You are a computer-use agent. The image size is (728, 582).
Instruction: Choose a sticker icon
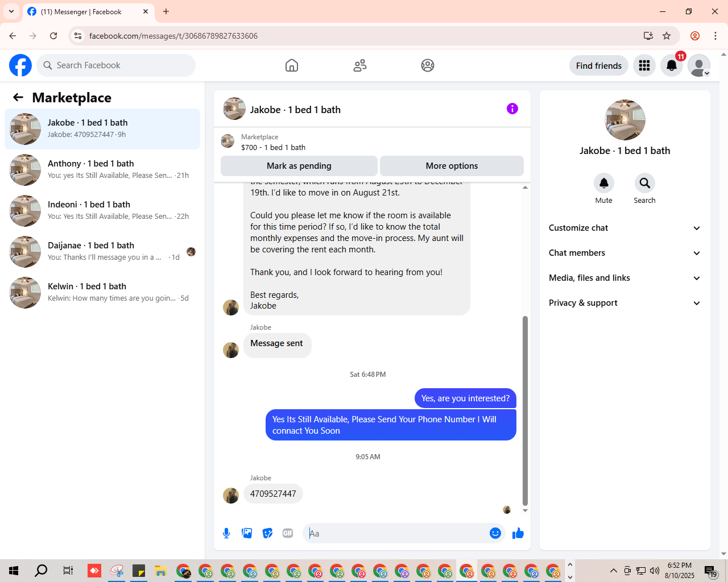267,533
